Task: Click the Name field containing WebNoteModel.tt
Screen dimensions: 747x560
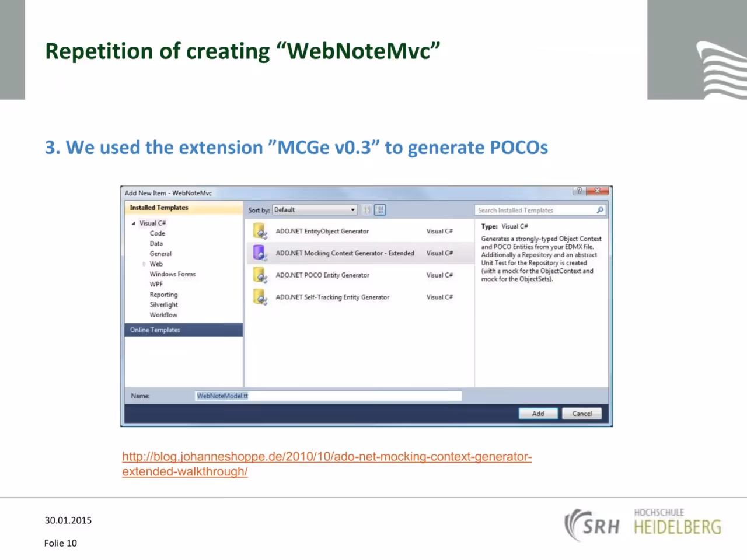Action: coord(329,396)
